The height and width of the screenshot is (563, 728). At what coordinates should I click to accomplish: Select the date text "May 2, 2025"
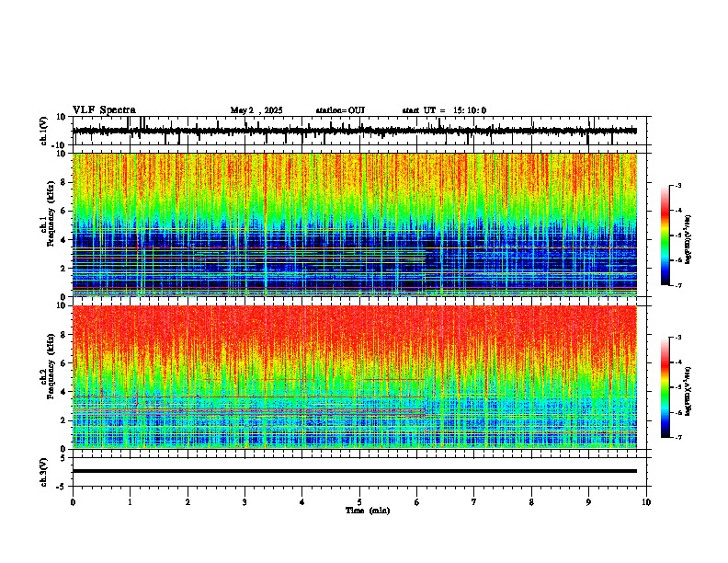tap(256, 110)
